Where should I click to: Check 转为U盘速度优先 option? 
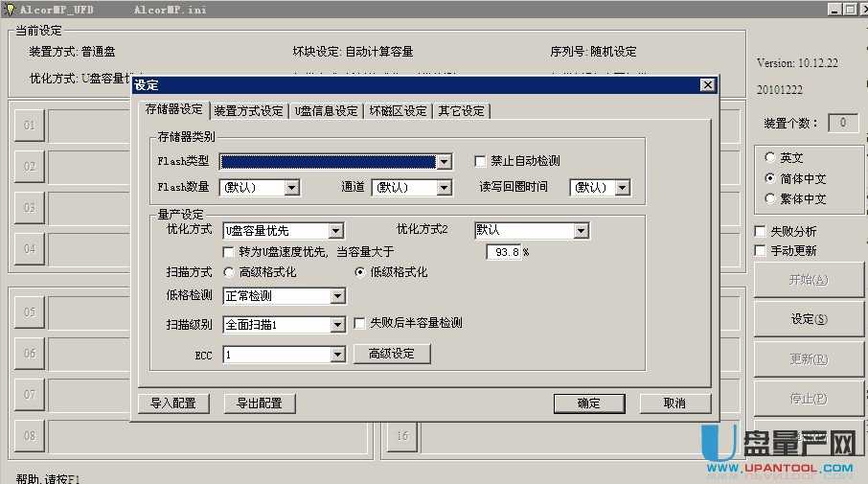click(x=229, y=252)
